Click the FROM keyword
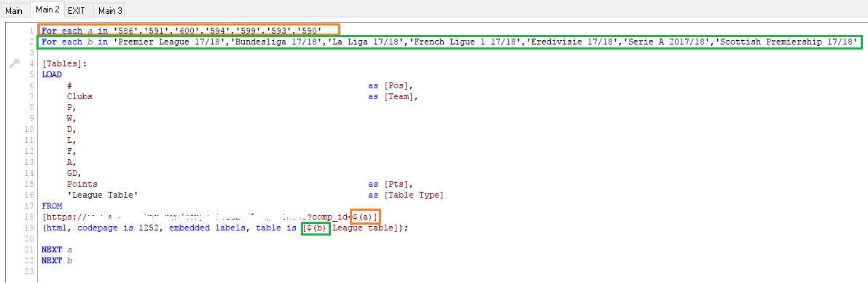Image resolution: width=868 pixels, height=283 pixels. 52,206
